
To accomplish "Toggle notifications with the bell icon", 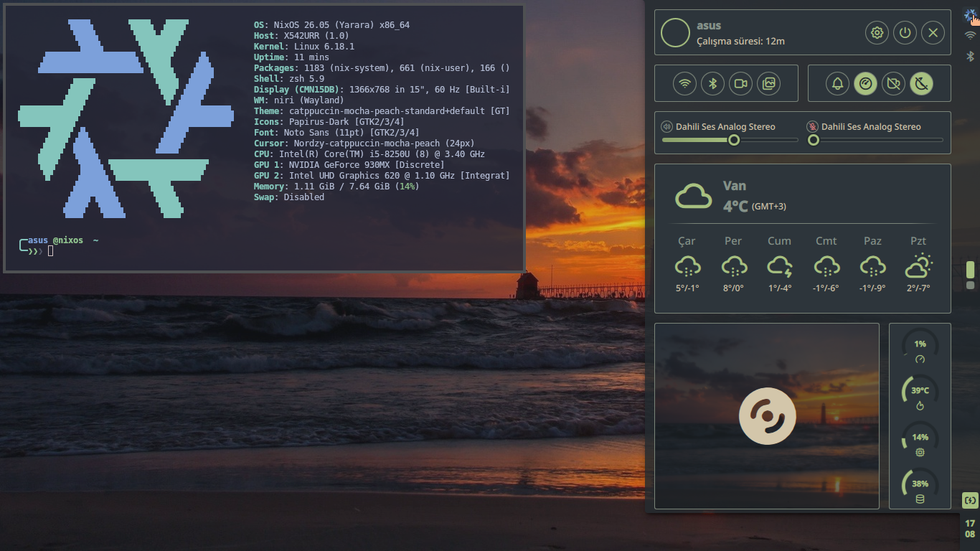I will click(x=837, y=84).
